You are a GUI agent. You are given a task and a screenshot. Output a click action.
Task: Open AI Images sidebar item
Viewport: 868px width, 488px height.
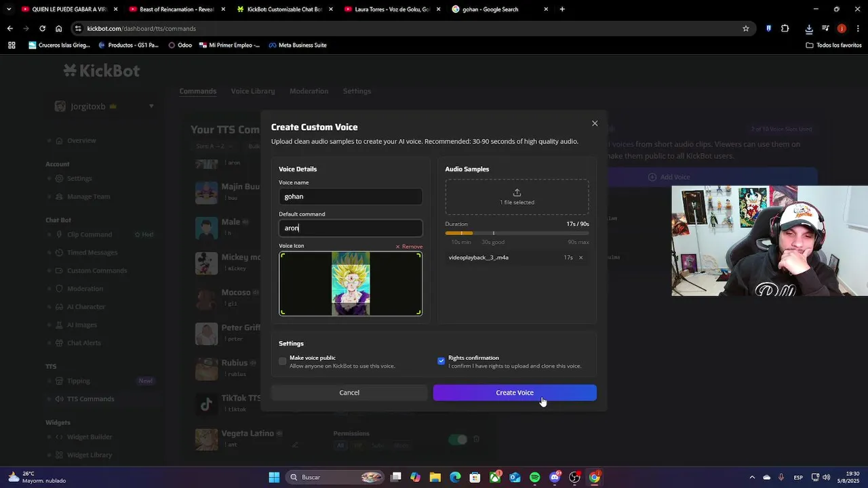[x=82, y=325]
